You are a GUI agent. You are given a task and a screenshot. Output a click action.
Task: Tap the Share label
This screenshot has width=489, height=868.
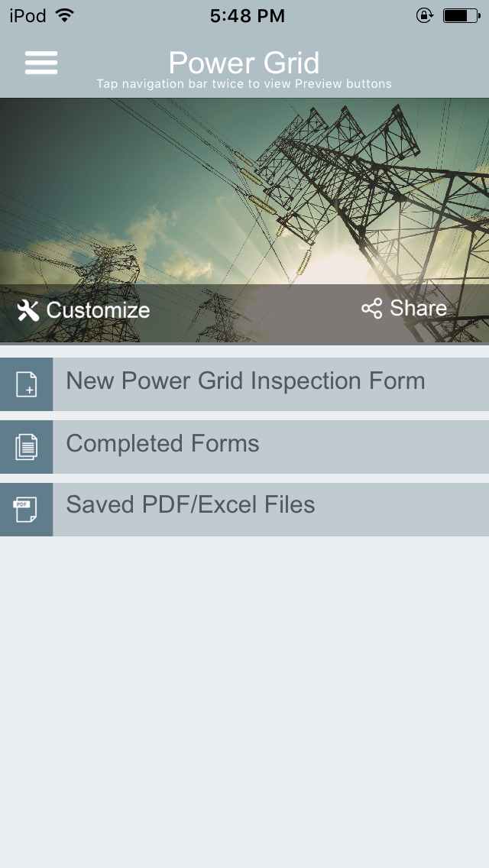click(418, 309)
